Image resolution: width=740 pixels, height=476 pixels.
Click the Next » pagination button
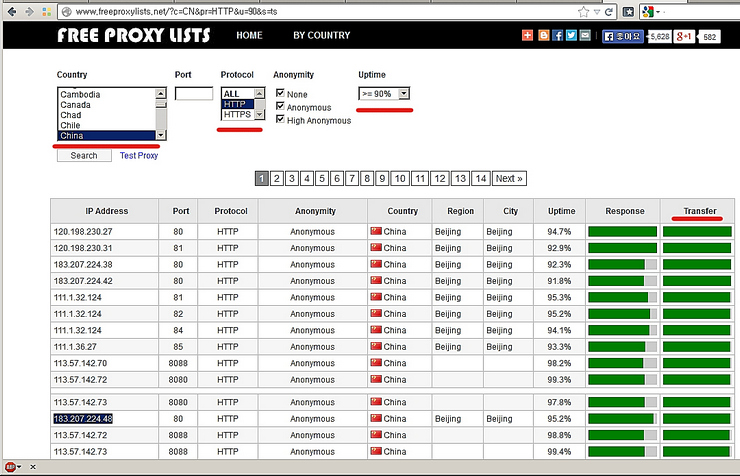(x=509, y=178)
